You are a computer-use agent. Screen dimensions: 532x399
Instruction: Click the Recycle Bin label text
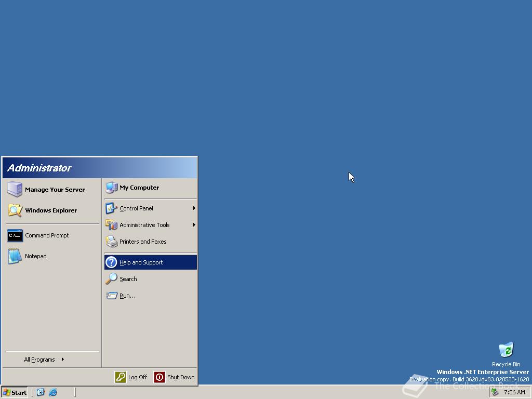(506, 364)
